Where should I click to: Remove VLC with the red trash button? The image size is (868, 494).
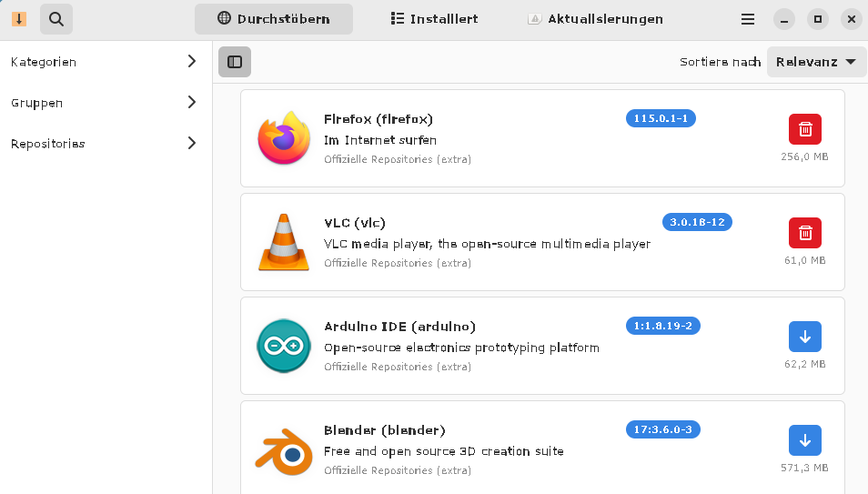click(x=804, y=233)
